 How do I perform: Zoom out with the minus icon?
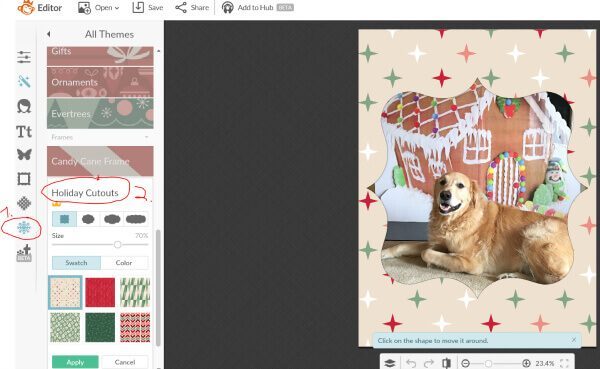466,363
